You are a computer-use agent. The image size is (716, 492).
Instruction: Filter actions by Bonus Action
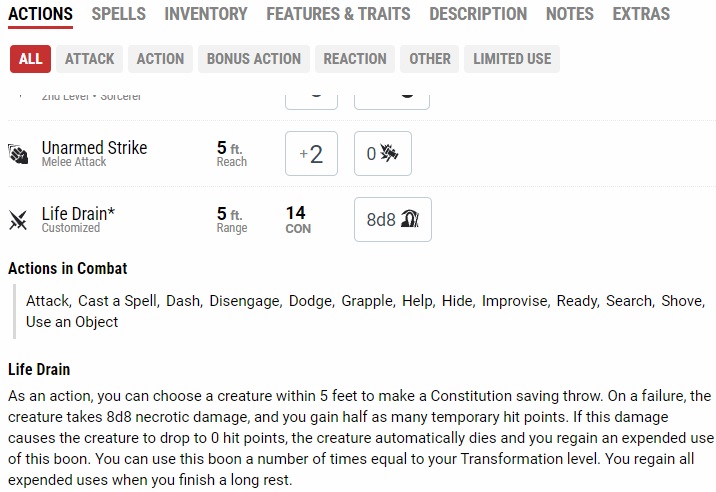pos(254,59)
